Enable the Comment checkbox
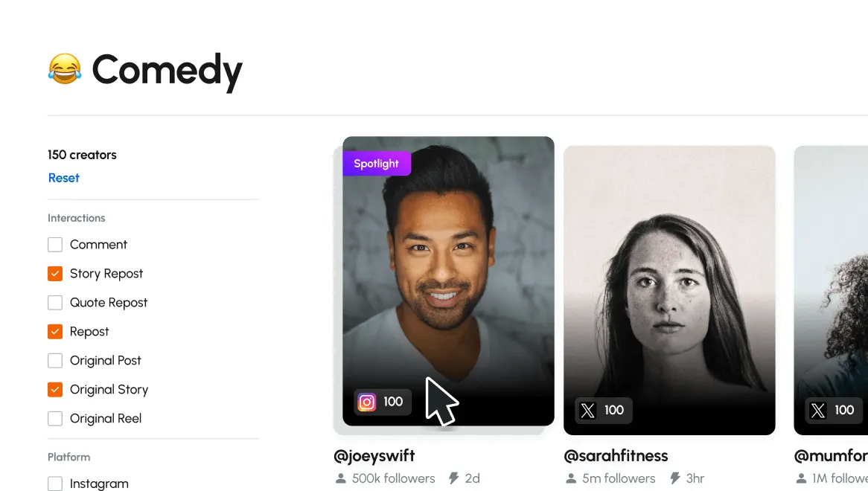The image size is (868, 491). coord(55,245)
